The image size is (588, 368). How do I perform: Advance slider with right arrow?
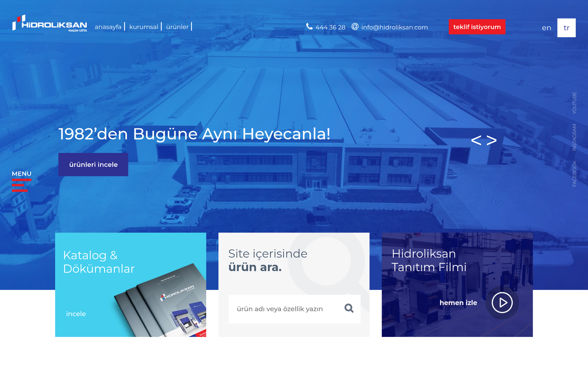click(x=492, y=140)
